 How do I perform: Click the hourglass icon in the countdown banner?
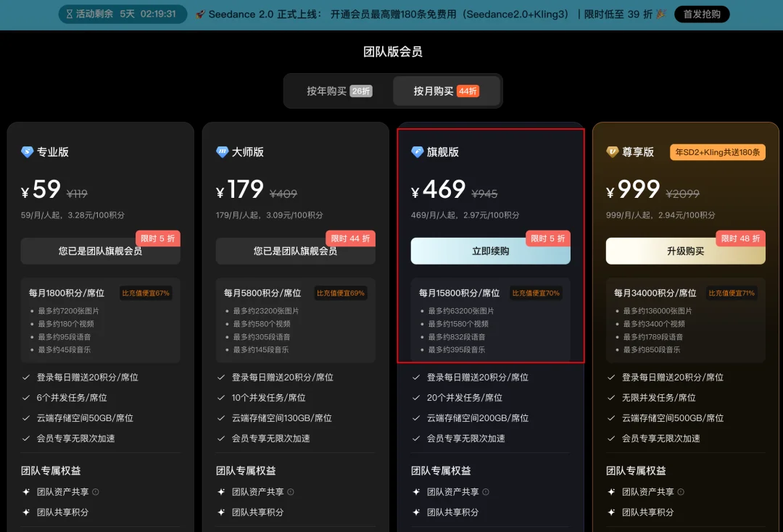69,13
